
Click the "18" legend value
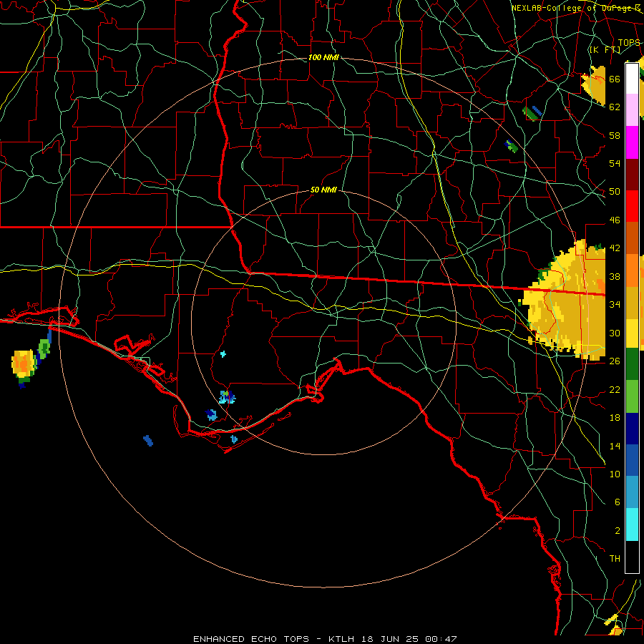[x=615, y=418]
